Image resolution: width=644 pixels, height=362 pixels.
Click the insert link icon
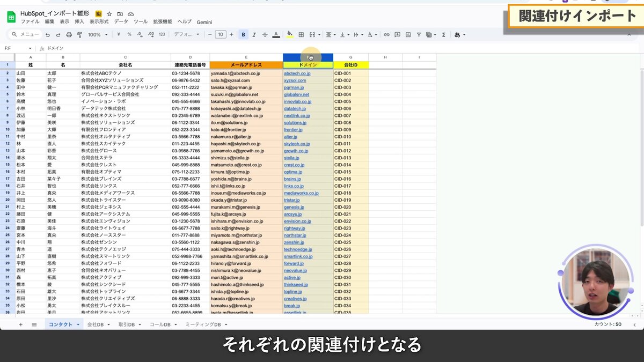click(x=386, y=34)
